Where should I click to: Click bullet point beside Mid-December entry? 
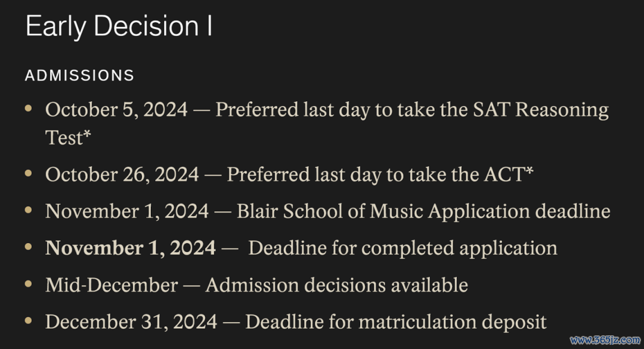tap(29, 284)
